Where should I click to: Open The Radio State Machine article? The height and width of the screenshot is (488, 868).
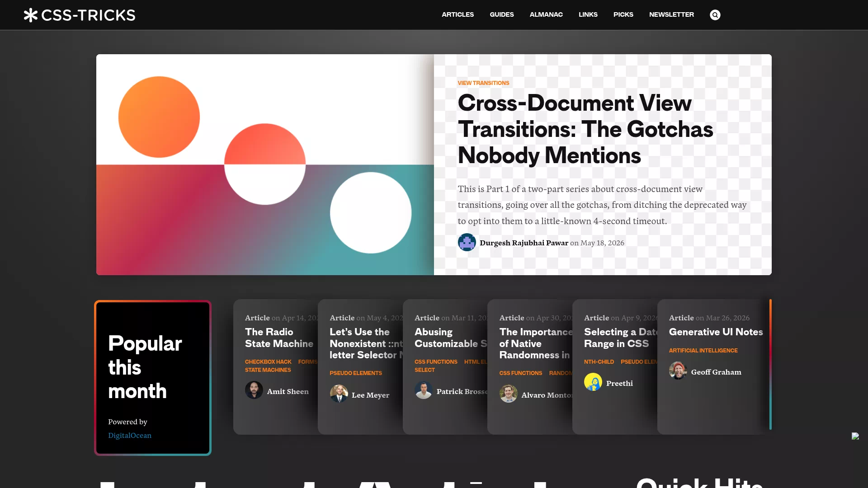[x=279, y=338]
